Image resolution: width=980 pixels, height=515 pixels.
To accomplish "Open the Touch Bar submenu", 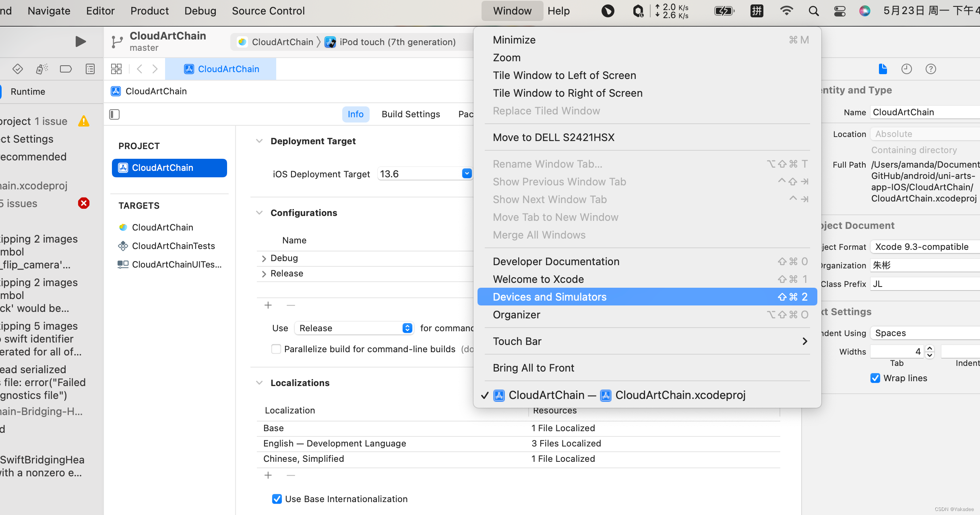I will pyautogui.click(x=647, y=341).
